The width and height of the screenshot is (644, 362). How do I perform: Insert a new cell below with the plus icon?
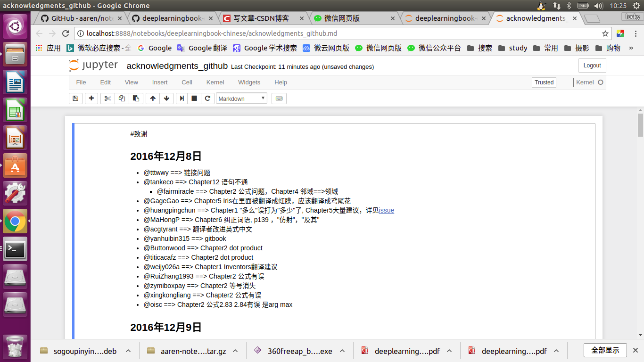coord(91,98)
